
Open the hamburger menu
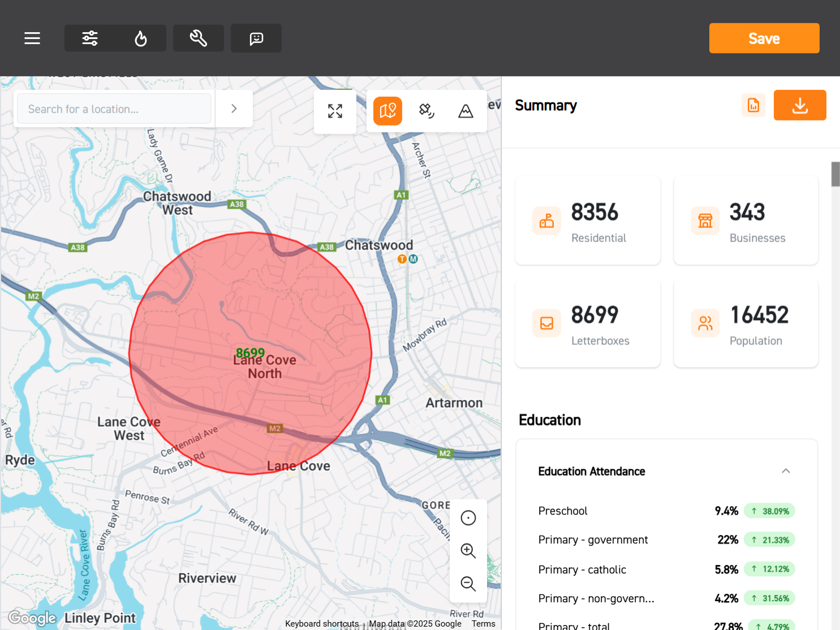[32, 38]
